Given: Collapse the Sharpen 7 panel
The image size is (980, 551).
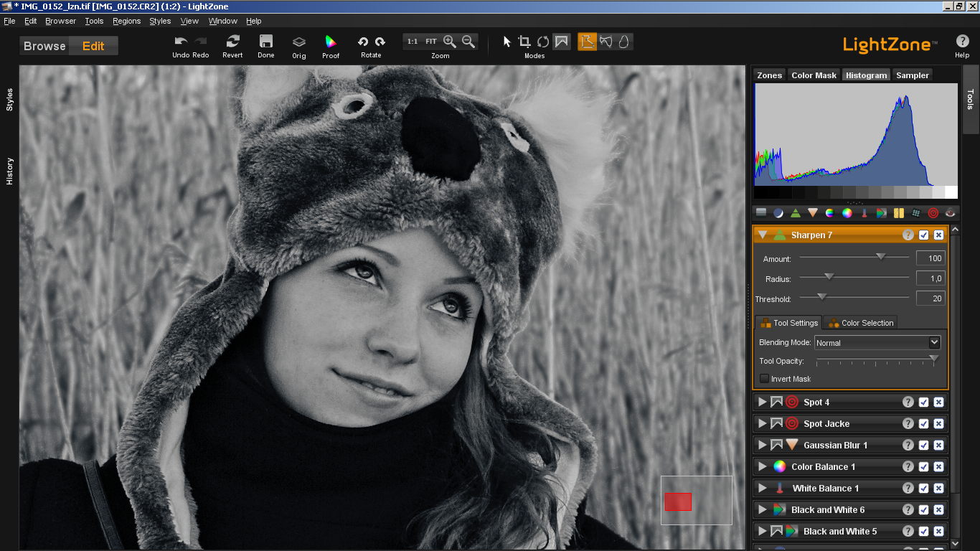Looking at the screenshot, I should [762, 235].
